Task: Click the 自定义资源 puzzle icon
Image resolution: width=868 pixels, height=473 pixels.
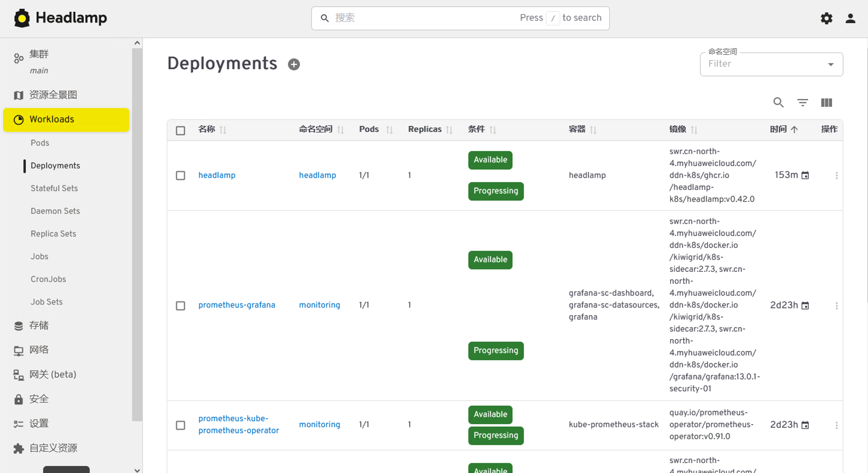Action: point(19,448)
